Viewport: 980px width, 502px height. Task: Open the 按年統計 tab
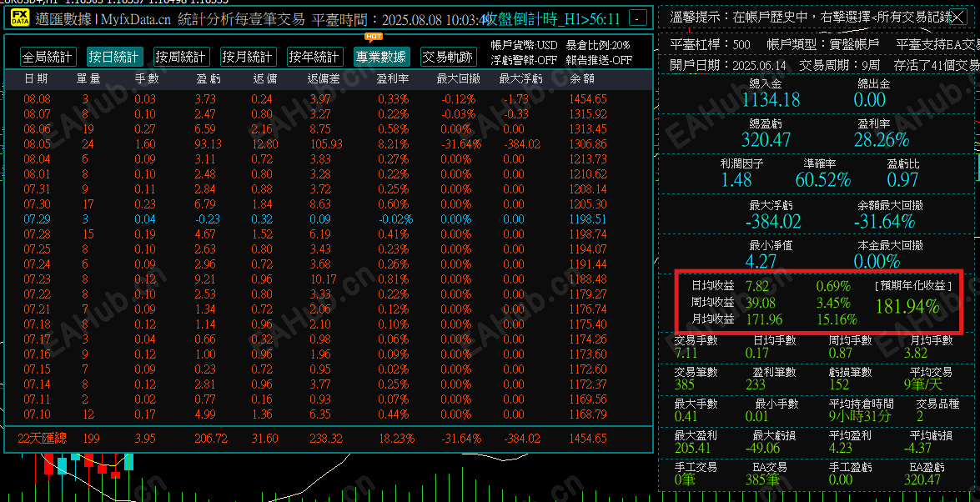point(315,58)
